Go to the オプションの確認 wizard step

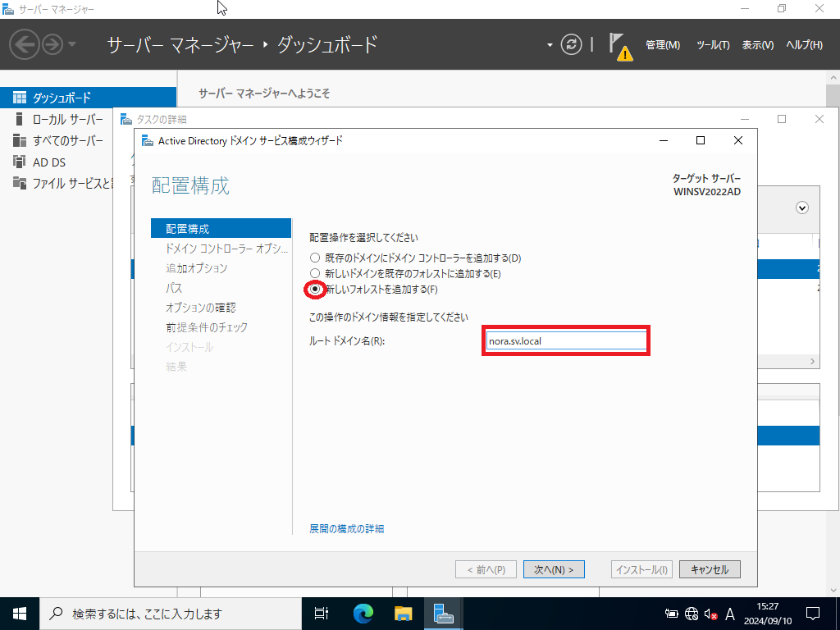click(200, 308)
